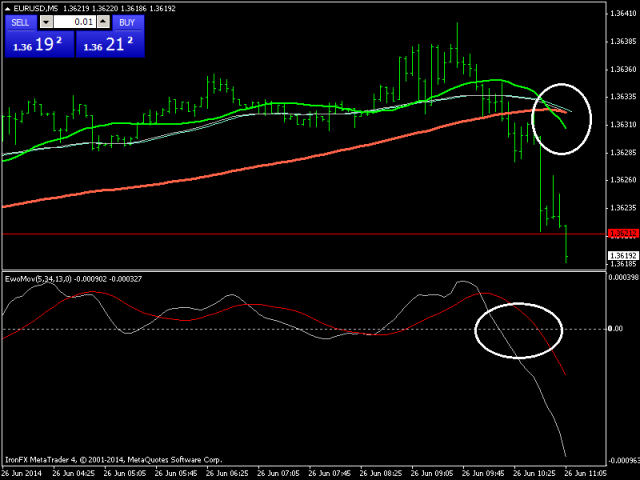Click the one-click trading triangle icon
Screen dimensions: 640x480
click(x=7, y=8)
